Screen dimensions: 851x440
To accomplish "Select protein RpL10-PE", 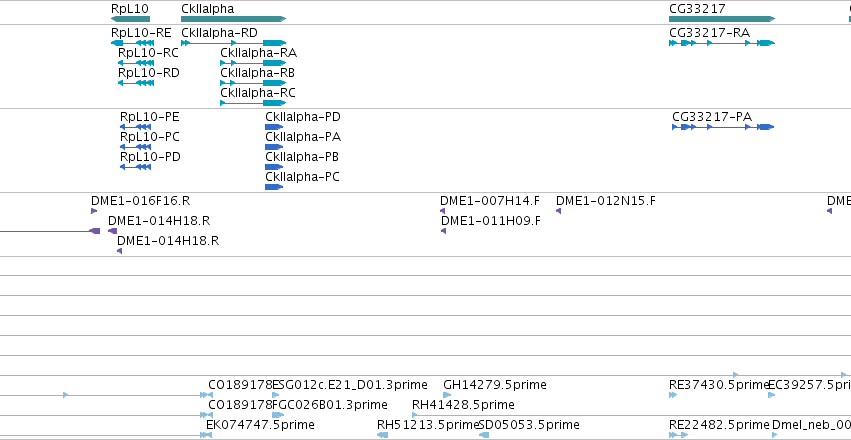I will (135, 127).
